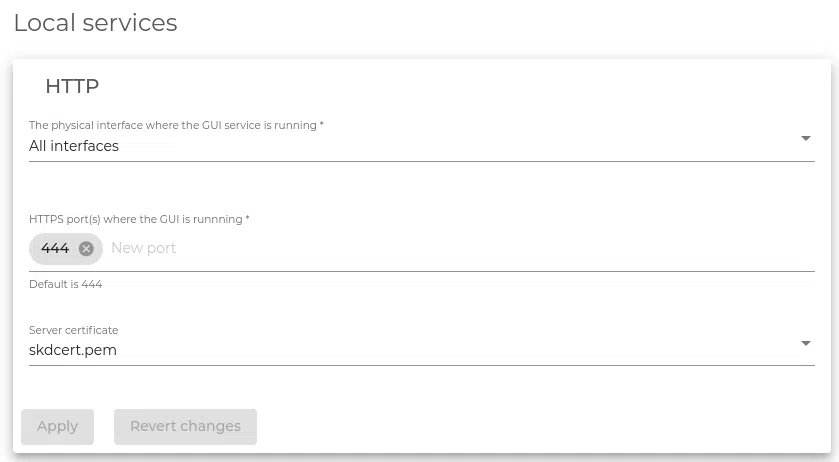Open the All interfaces selection
This screenshot has height=462, width=839.
[x=74, y=146]
